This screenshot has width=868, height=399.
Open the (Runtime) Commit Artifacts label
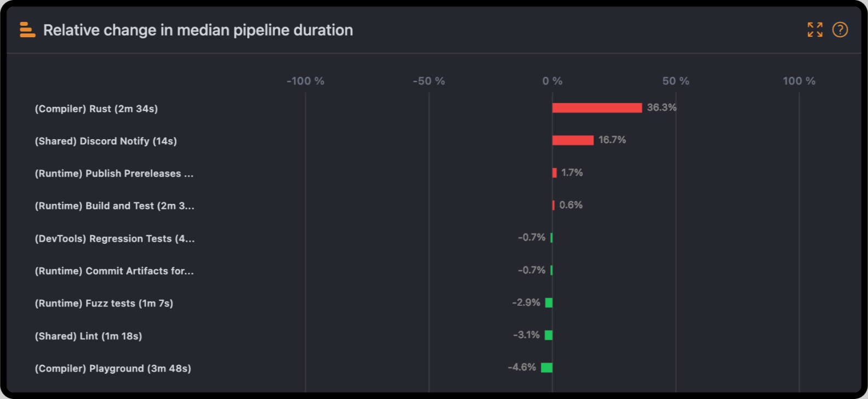114,271
